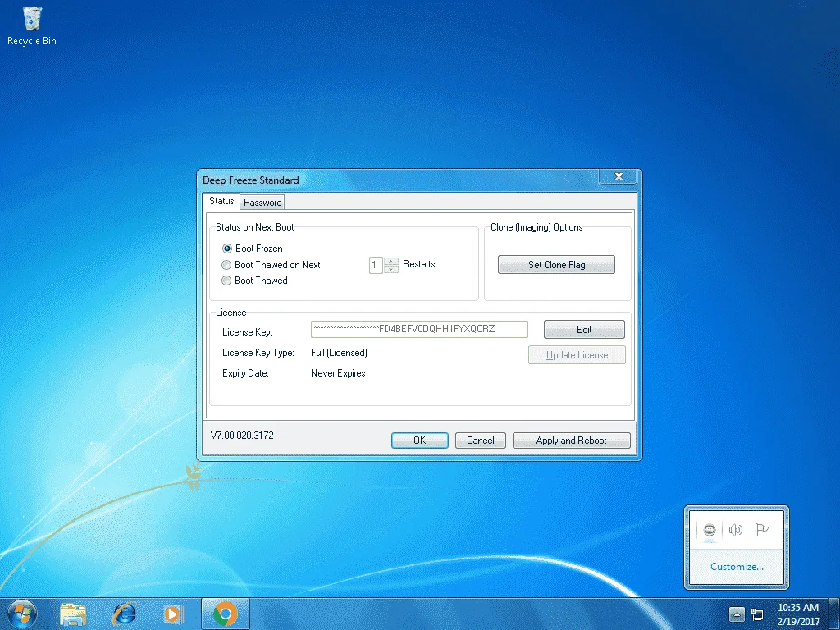Screen dimensions: 840x630
Task: Toggle the show hidden icons arrow
Action: click(737, 614)
